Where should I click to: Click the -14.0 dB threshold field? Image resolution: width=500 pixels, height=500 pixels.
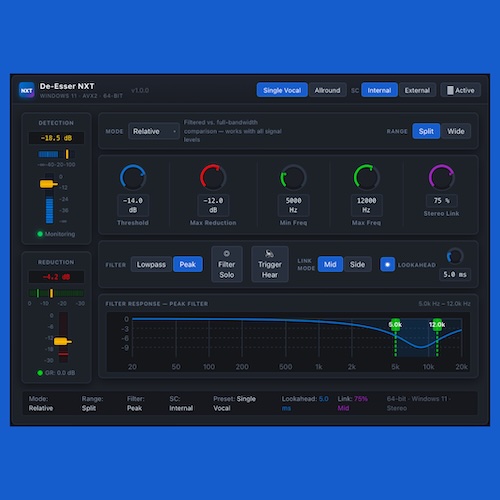(133, 205)
